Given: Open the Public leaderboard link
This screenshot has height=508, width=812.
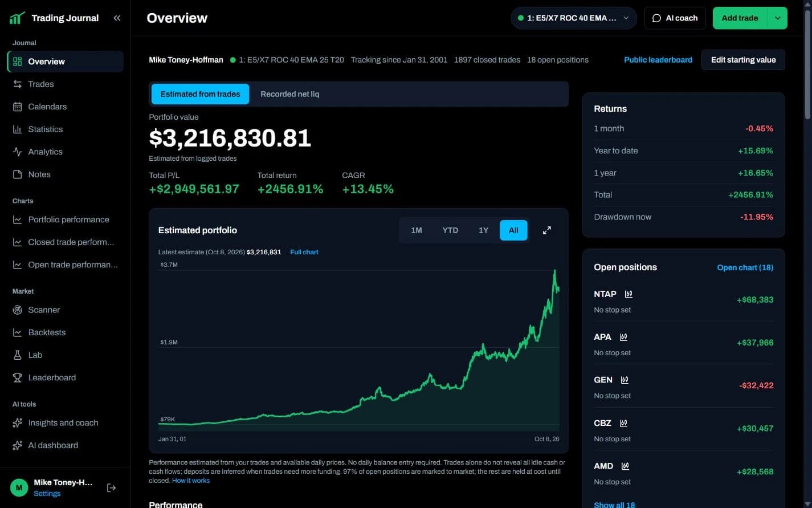Looking at the screenshot, I should pos(658,60).
